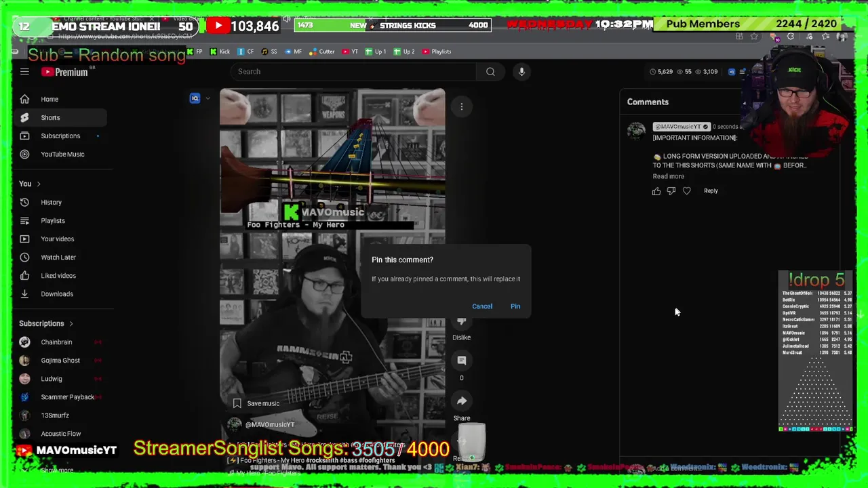868x488 pixels.
Task: Open Downloads in the sidebar
Action: tap(62, 293)
